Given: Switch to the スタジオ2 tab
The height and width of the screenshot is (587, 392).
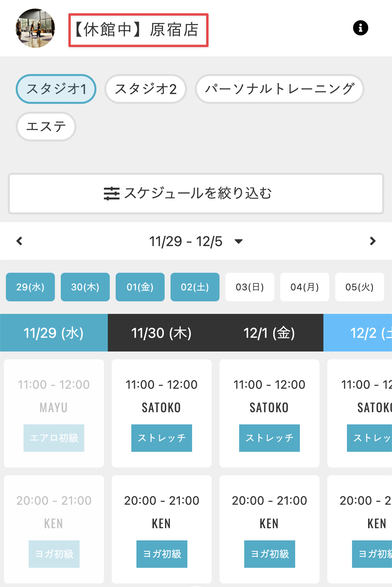Looking at the screenshot, I should pyautogui.click(x=145, y=89).
